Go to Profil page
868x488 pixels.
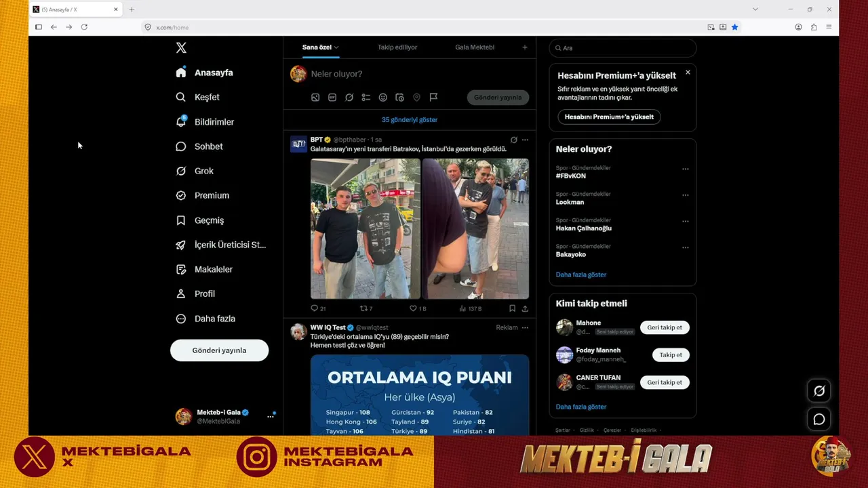click(x=195, y=293)
